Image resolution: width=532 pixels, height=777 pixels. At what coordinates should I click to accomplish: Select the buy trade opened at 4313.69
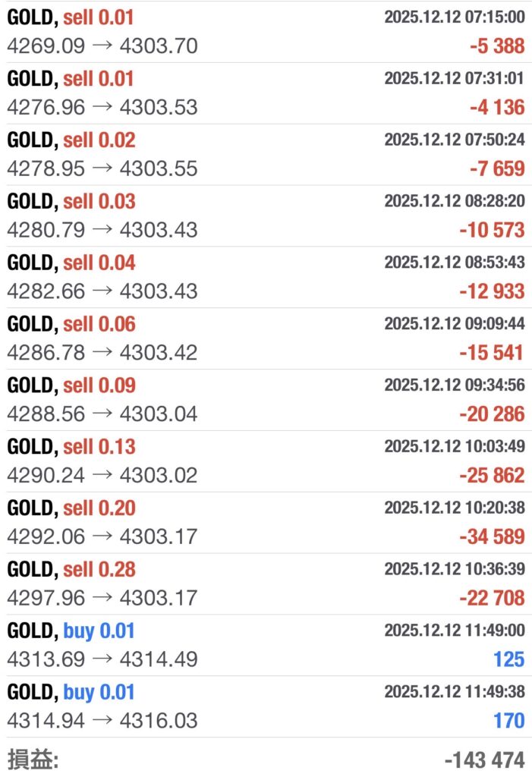[x=266, y=646]
